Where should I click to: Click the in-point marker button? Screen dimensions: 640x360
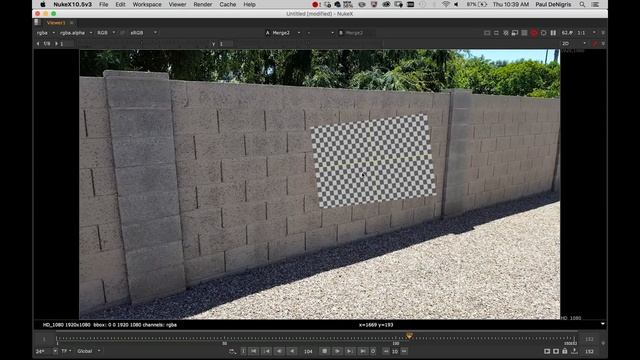pos(243,351)
